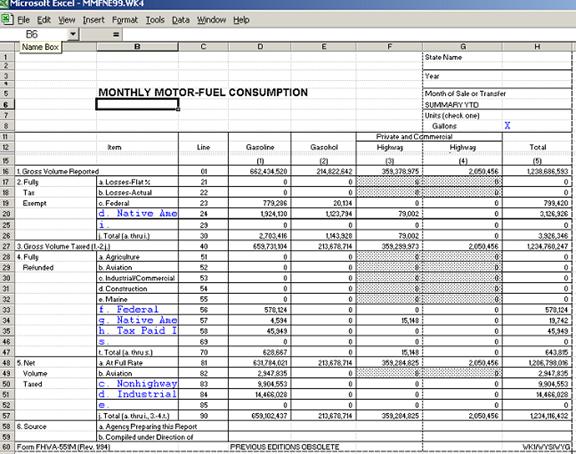Select row 27 header
Viewport: 576px width, 454px height.
coord(7,246)
